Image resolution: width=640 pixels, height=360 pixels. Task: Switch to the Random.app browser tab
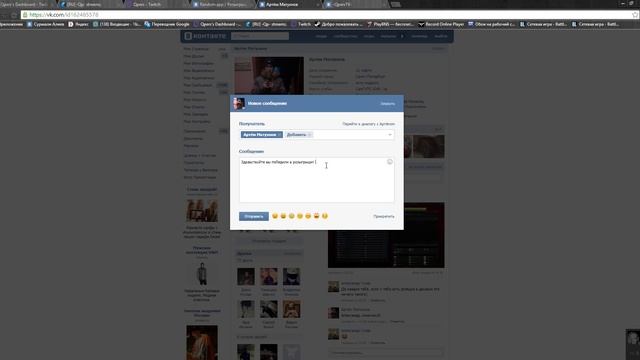pyautogui.click(x=223, y=4)
